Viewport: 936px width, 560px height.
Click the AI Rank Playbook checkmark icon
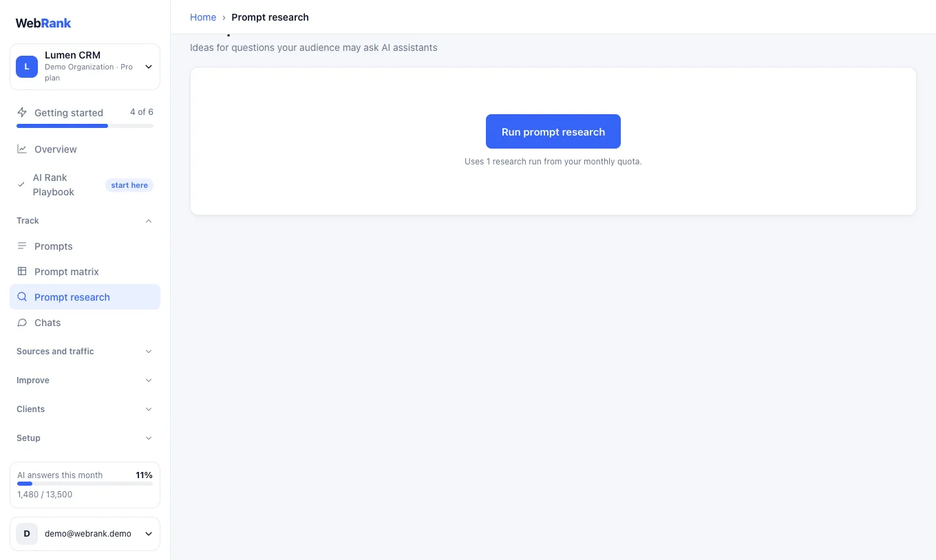(x=21, y=185)
